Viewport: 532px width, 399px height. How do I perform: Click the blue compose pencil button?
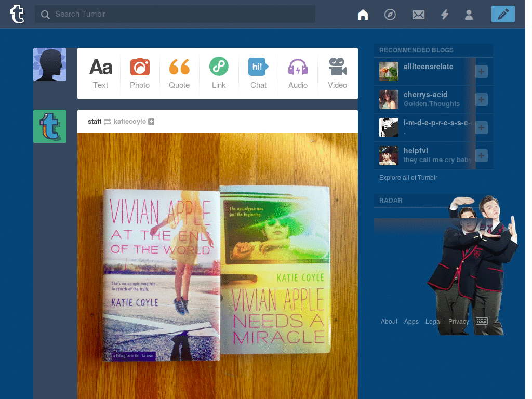point(503,14)
